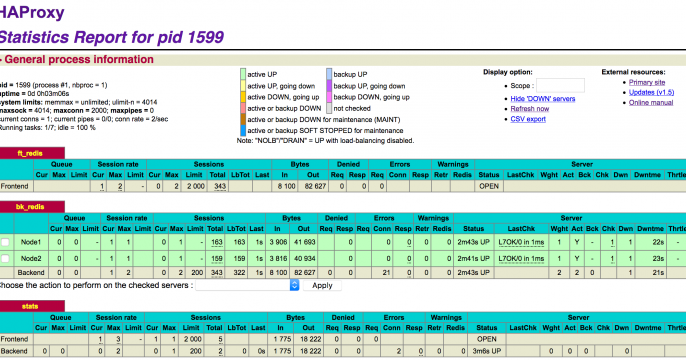
Task: Click Node1 status '2m43s UP'
Action: pos(473,242)
